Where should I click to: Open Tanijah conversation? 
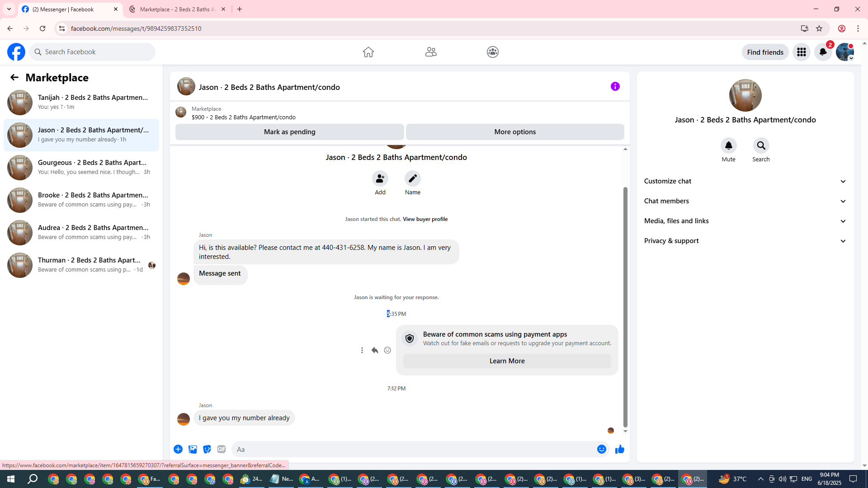[x=81, y=103]
